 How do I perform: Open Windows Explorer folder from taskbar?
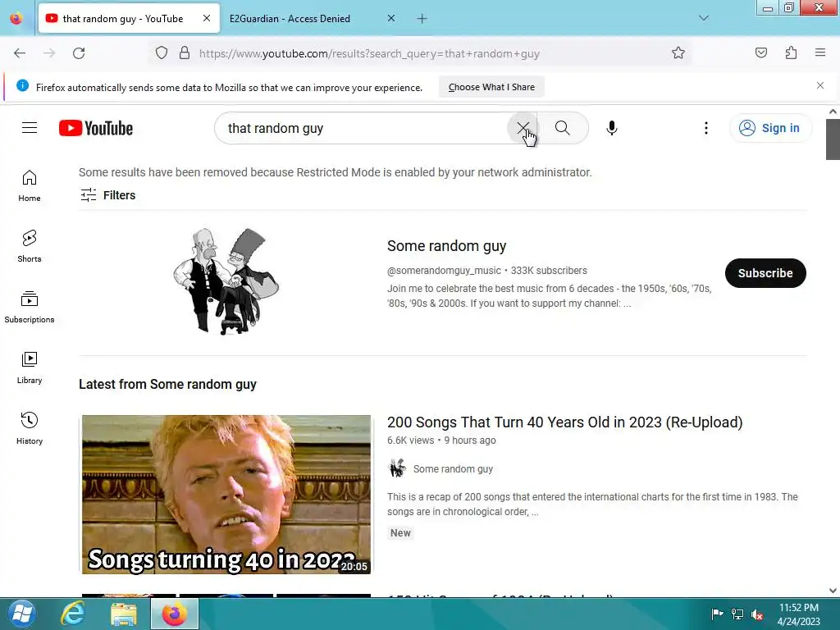point(124,614)
